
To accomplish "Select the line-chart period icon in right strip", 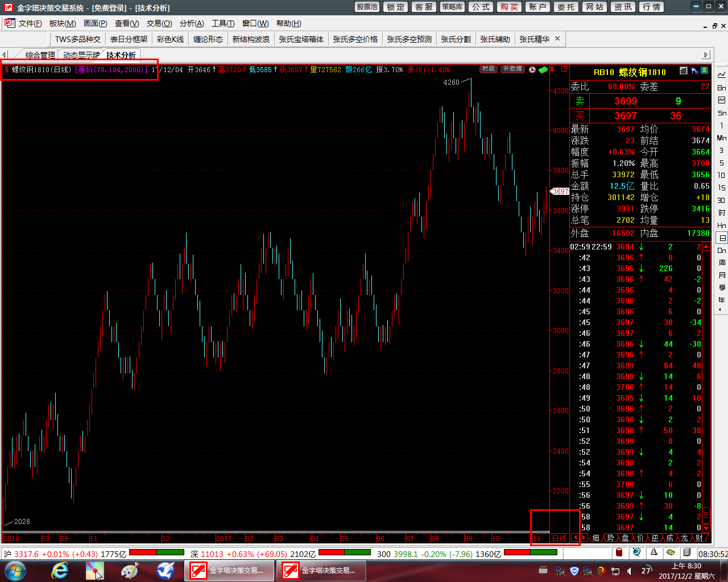I will point(722,75).
